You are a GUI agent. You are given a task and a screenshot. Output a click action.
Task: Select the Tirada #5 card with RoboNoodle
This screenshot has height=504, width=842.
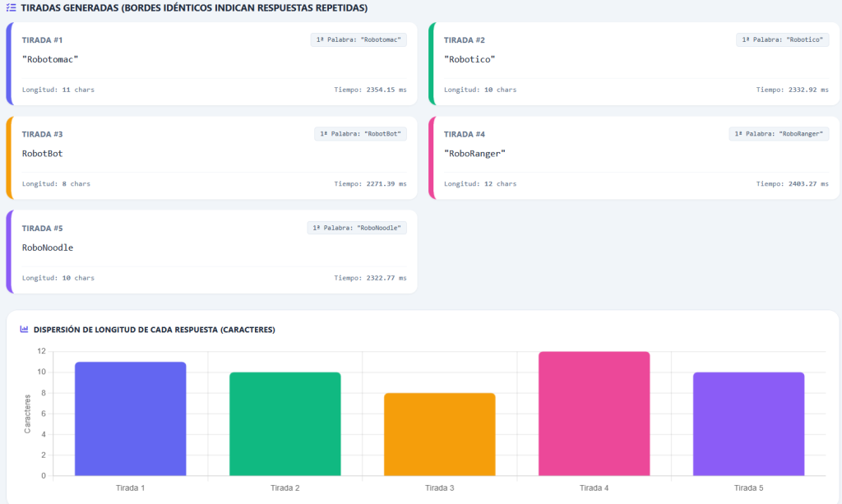[x=211, y=252]
